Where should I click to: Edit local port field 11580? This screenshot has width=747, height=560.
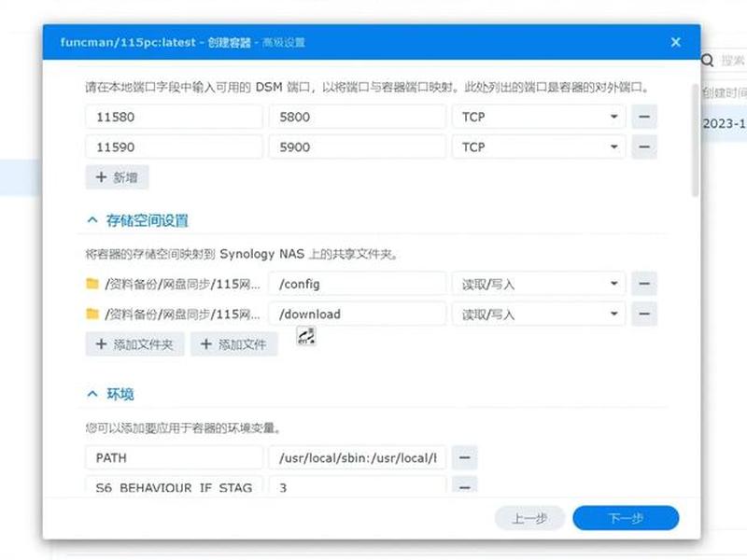click(174, 117)
